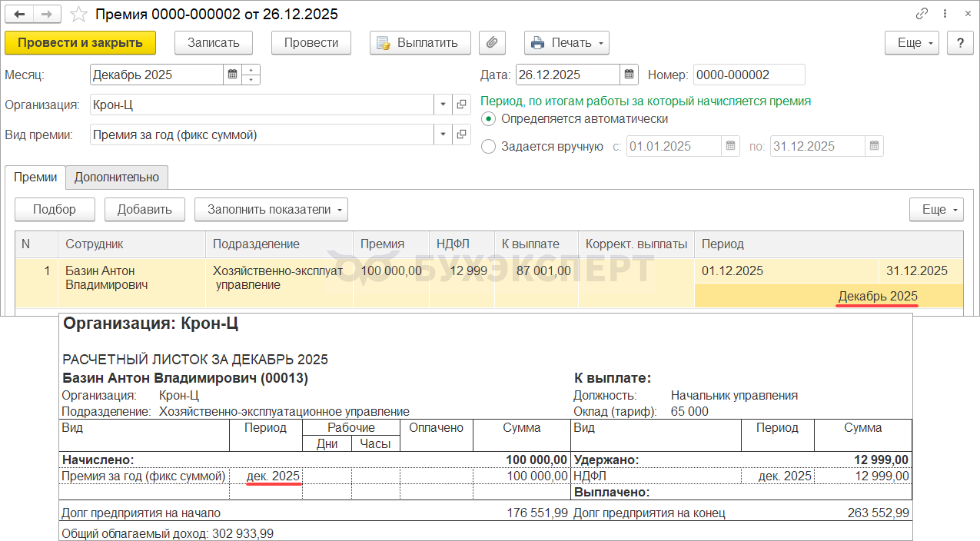980x541 pixels.
Task: Switch to the Дополнительно tab
Action: pos(116,177)
